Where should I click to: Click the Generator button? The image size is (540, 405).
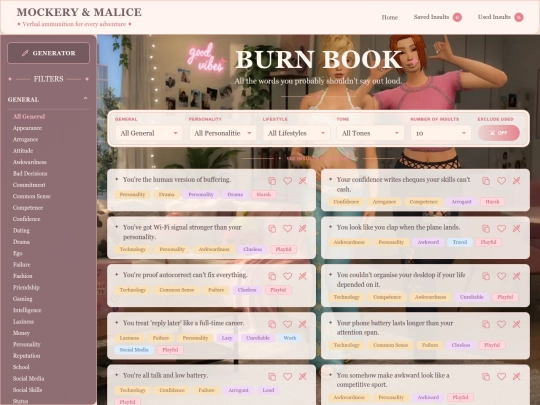point(49,53)
